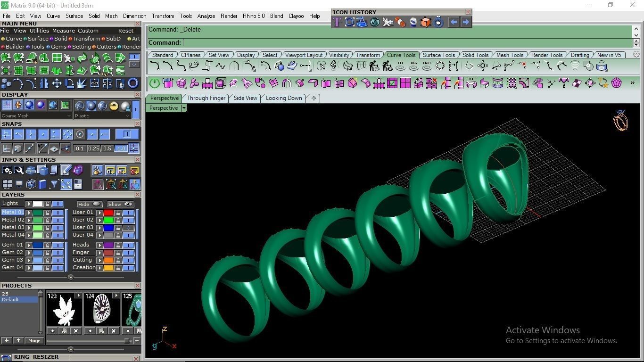Click the Mngr button in Projects

(x=34, y=340)
